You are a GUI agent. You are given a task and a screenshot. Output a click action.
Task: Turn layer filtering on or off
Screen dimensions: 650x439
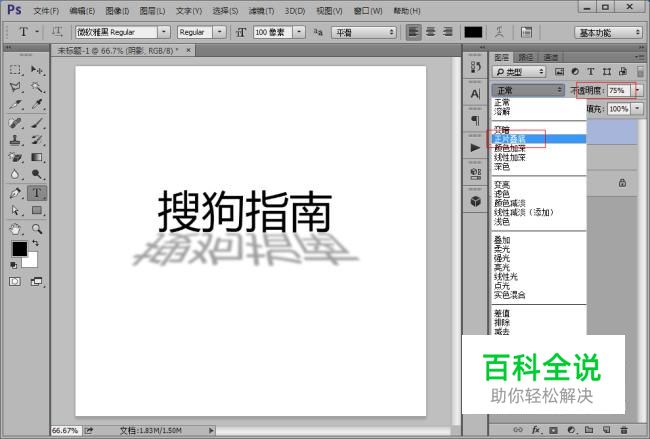click(640, 71)
